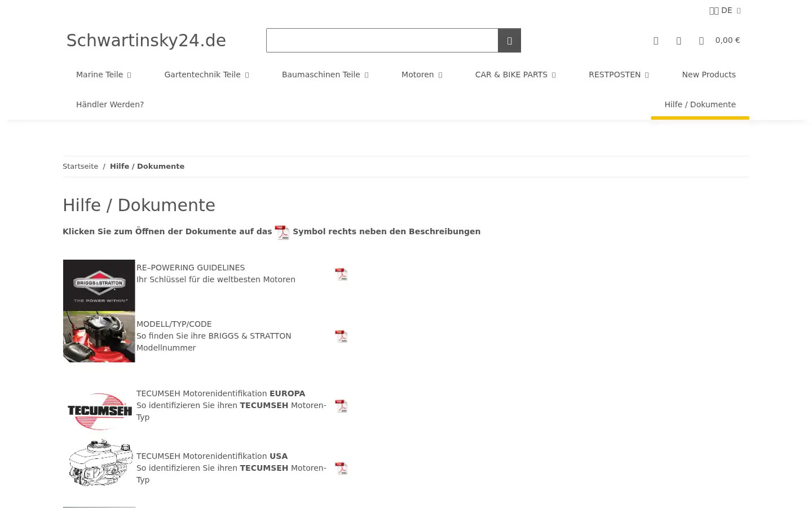Select RE–POWERING GUIDELINES text
Image resolution: width=812 pixels, height=508 pixels.
coord(191,268)
